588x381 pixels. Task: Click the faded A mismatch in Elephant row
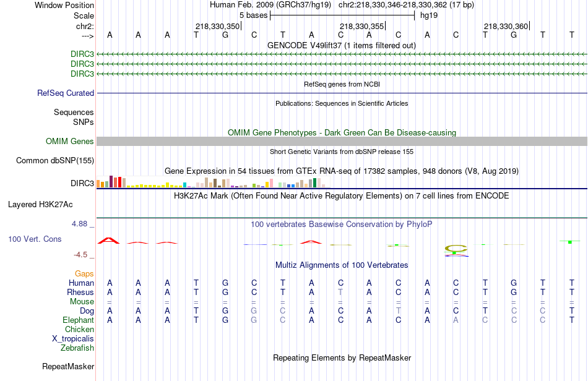click(x=456, y=320)
